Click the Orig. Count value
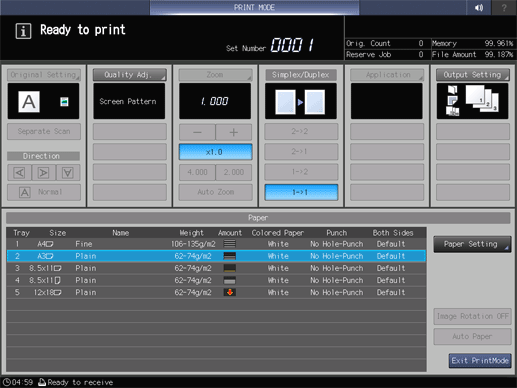 421,43
